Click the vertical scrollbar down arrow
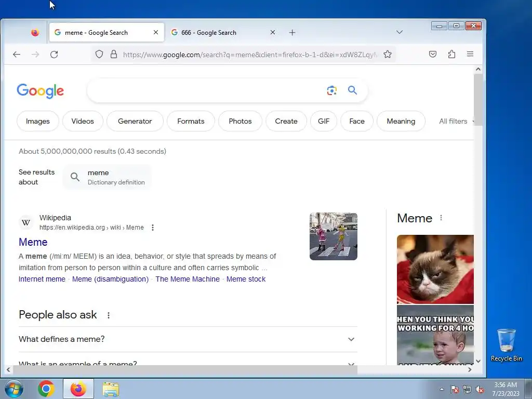The width and height of the screenshot is (532, 399). pos(478,362)
